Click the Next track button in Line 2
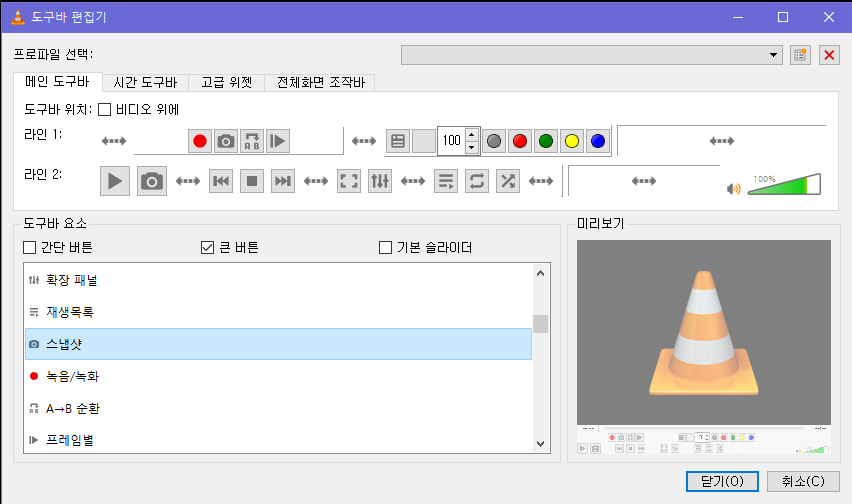852x504 pixels. tap(283, 181)
